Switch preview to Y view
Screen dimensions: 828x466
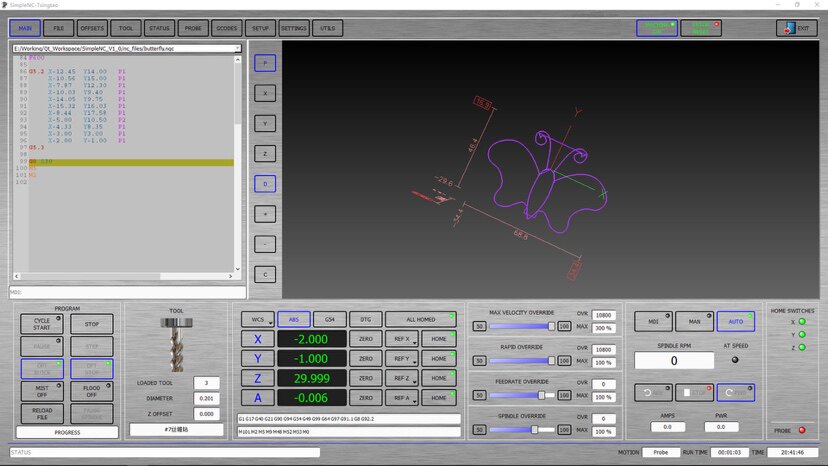tap(265, 123)
